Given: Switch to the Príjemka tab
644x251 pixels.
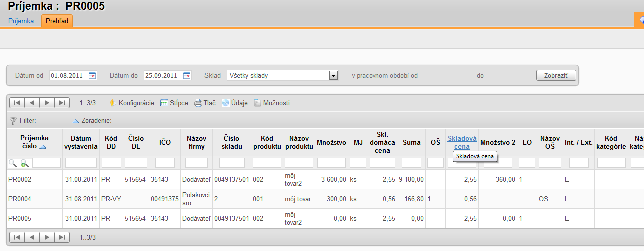Looking at the screenshot, I should click(21, 21).
